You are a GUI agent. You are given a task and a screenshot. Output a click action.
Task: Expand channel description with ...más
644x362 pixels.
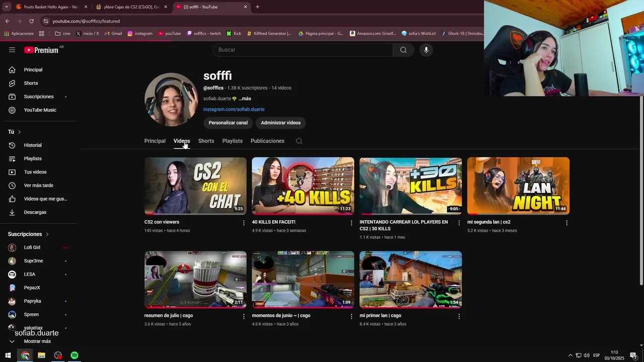point(245,99)
